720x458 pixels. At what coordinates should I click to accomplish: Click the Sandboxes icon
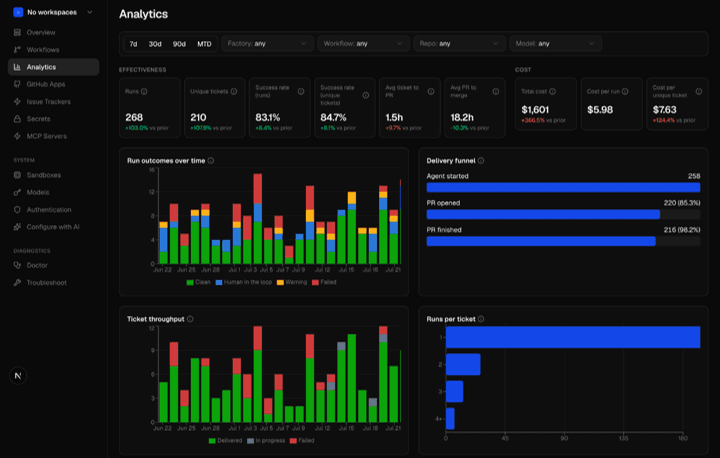(17, 175)
